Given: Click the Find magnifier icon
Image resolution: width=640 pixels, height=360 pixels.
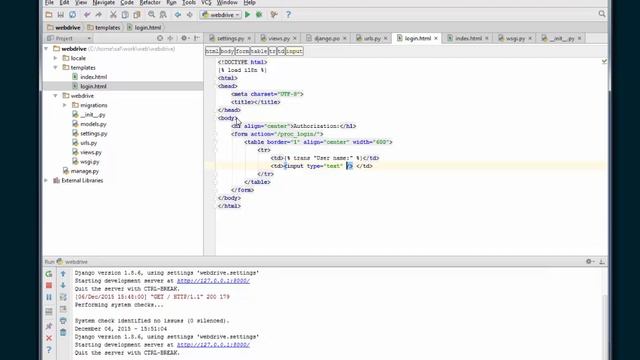Looking at the screenshot, I should pyautogui.click(x=151, y=15).
